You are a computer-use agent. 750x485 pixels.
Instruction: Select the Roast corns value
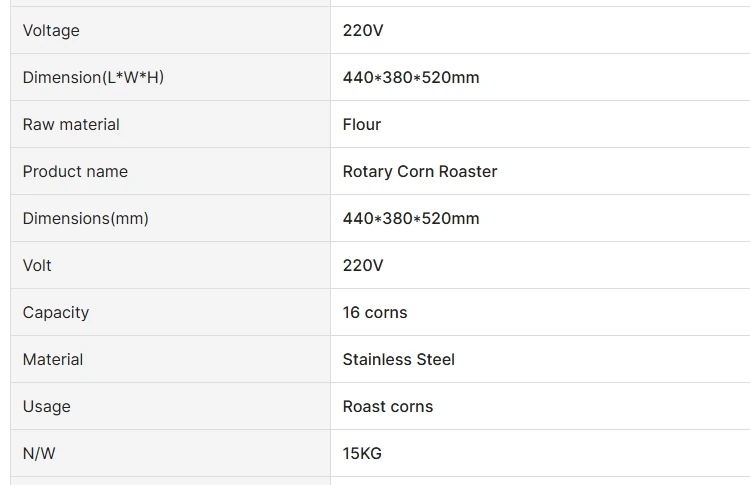coord(388,406)
